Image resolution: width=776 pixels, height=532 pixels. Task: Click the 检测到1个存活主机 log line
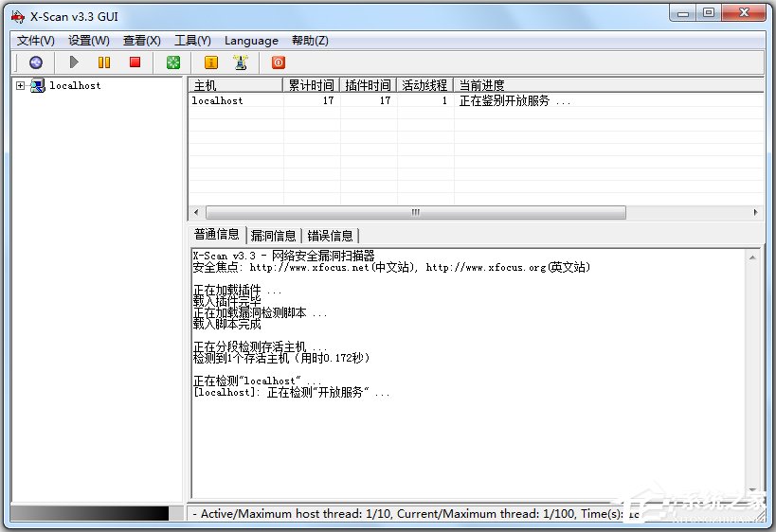[x=281, y=358]
